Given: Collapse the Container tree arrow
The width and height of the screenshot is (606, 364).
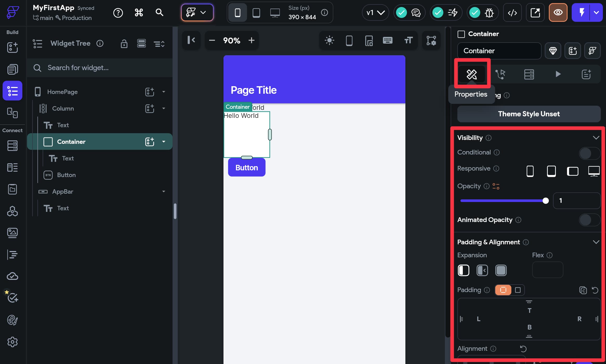Looking at the screenshot, I should 164,141.
